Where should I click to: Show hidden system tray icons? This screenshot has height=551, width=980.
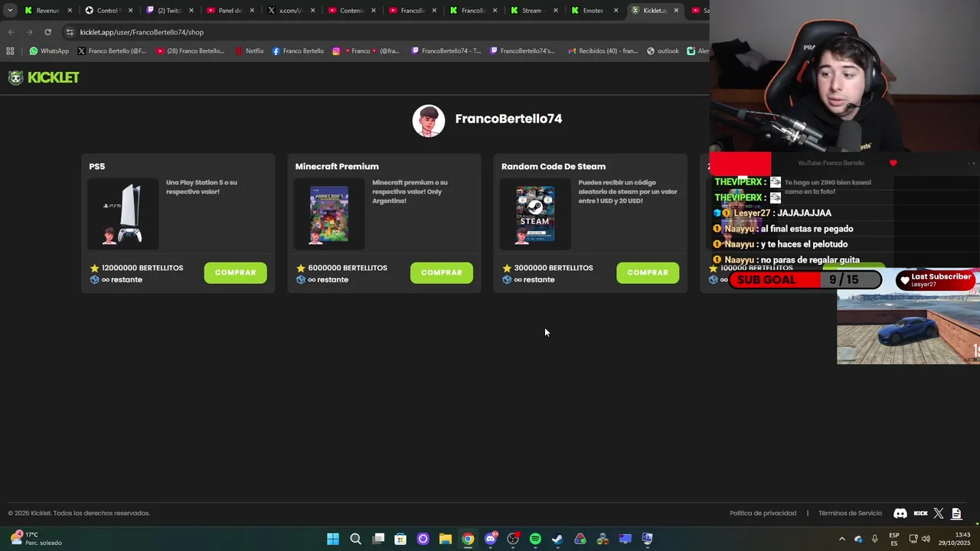click(842, 539)
